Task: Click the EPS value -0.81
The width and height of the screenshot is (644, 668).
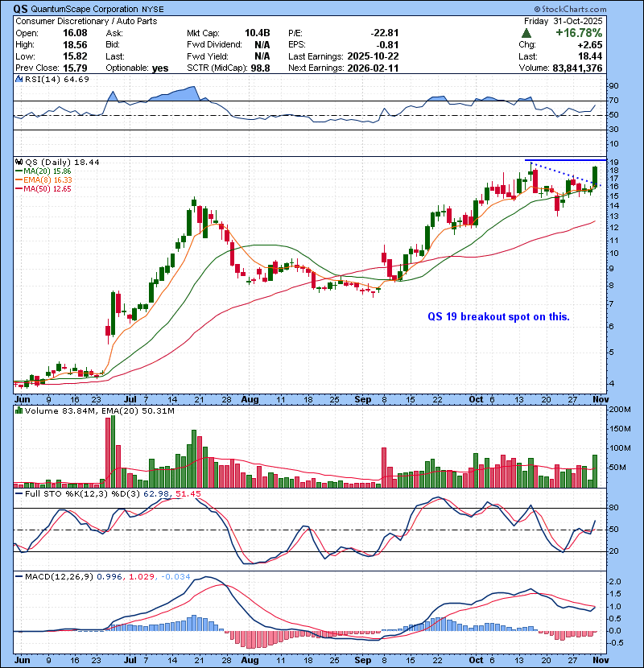Action: click(387, 45)
